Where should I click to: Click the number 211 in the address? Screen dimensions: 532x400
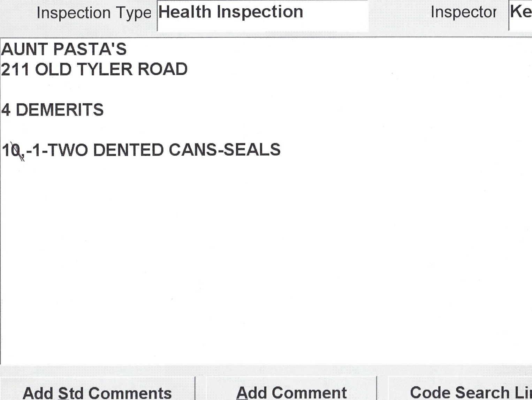point(15,69)
